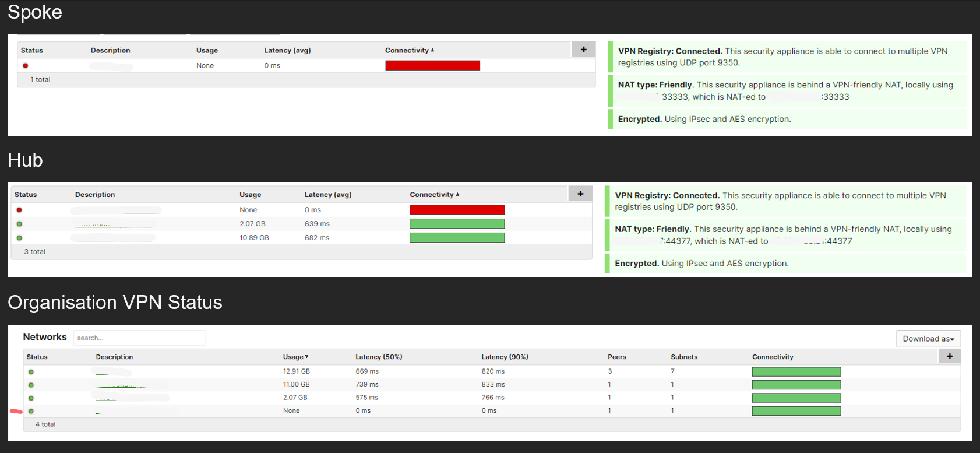Screen dimensions: 980x453
Task: Click green connectivity bar for 639 ms Hub peer
Action: pyautogui.click(x=457, y=224)
